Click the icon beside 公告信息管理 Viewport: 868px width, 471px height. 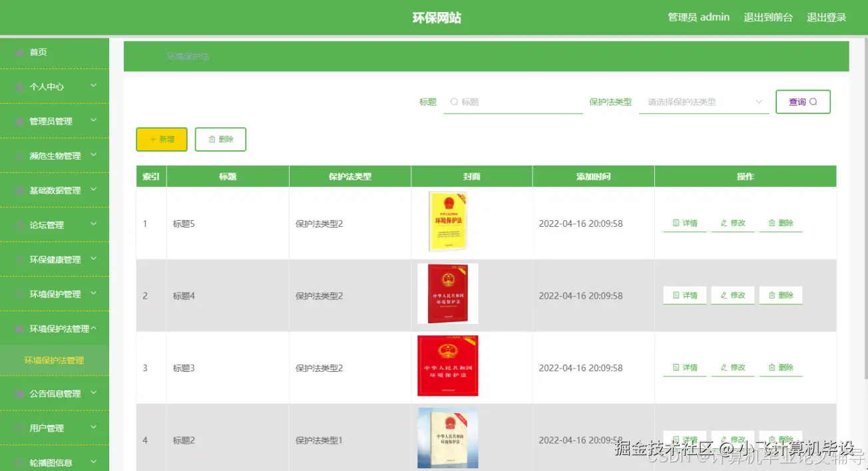pos(19,393)
